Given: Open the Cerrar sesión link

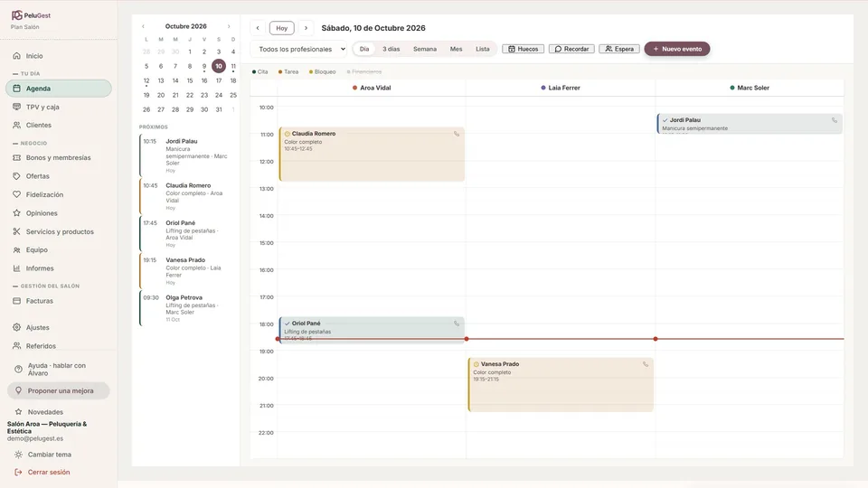Looking at the screenshot, I should coord(49,473).
